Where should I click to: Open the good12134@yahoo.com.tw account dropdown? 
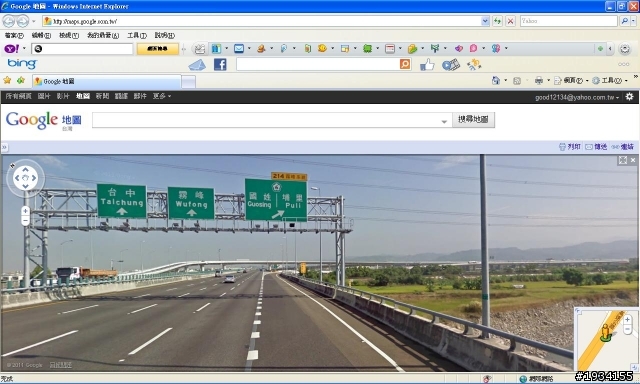[577, 97]
